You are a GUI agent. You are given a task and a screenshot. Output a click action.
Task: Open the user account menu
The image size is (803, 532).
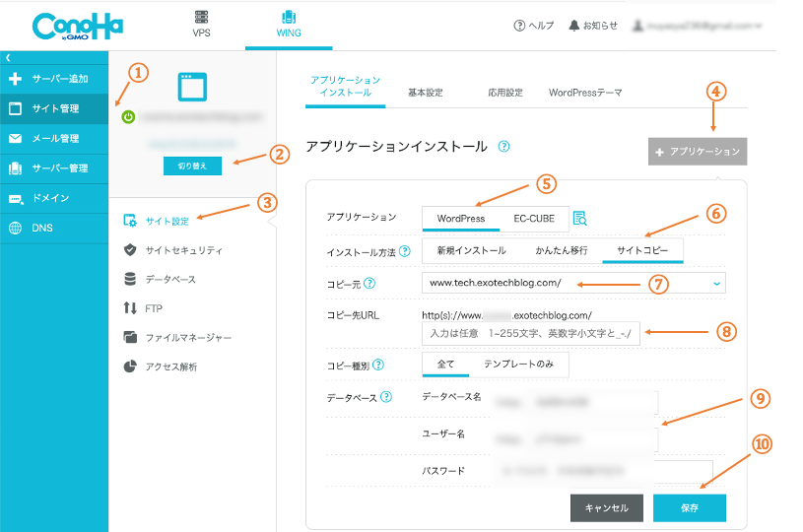(x=697, y=25)
